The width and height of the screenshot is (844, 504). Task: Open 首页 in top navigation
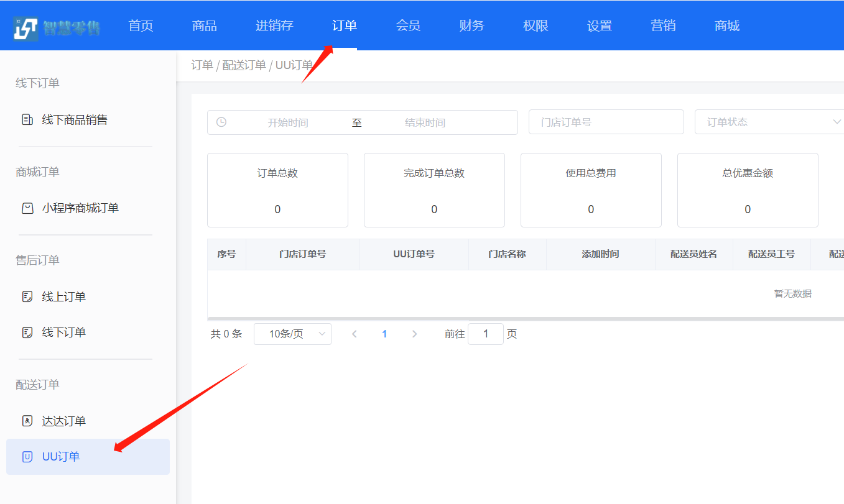(141, 25)
